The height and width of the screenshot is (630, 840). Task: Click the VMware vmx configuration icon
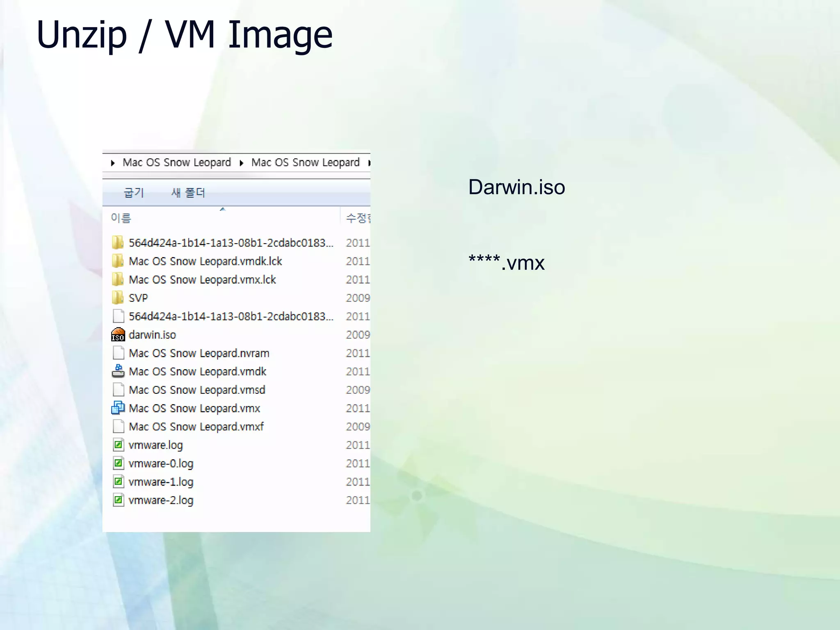(x=118, y=408)
